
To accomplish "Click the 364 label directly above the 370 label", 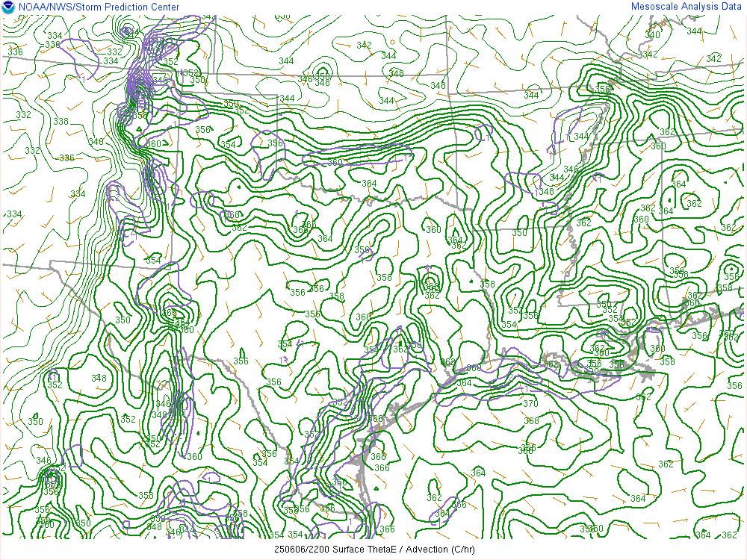I will [x=464, y=383].
